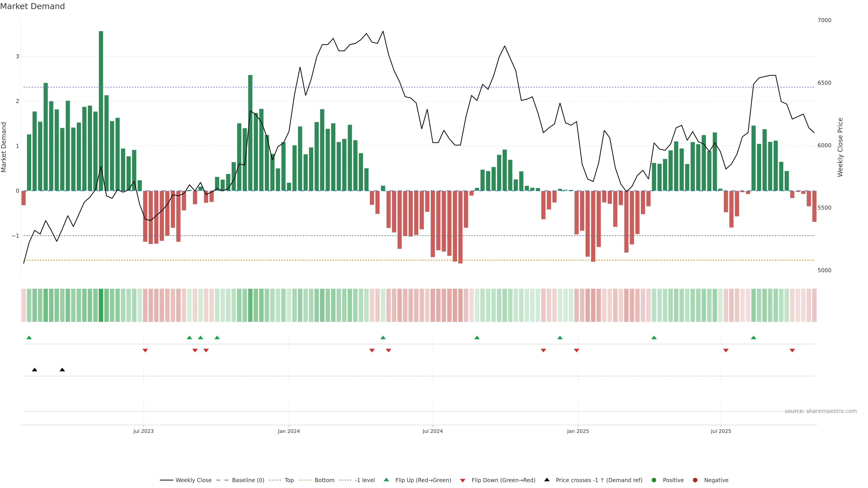Click the red Flip Down triangle in the legend
The height and width of the screenshot is (488, 868).
463,480
